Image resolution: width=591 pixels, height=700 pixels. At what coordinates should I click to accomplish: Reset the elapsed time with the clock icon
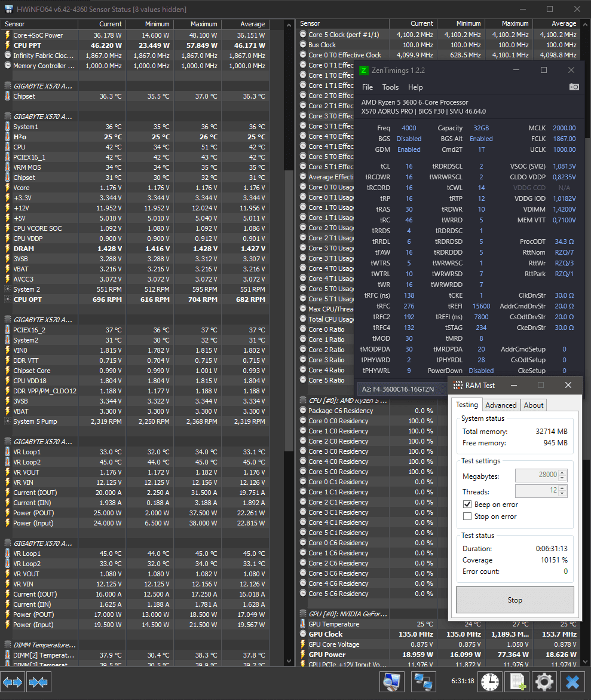pyautogui.click(x=489, y=681)
